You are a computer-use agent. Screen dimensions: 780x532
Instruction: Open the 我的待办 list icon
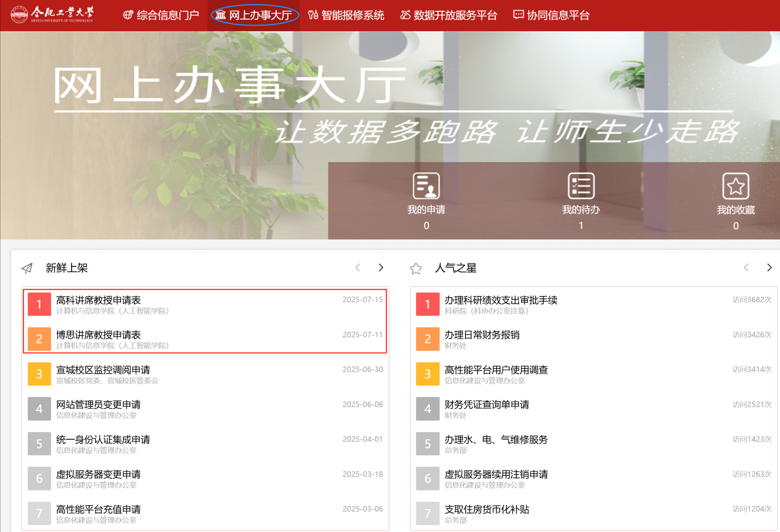[x=581, y=186]
